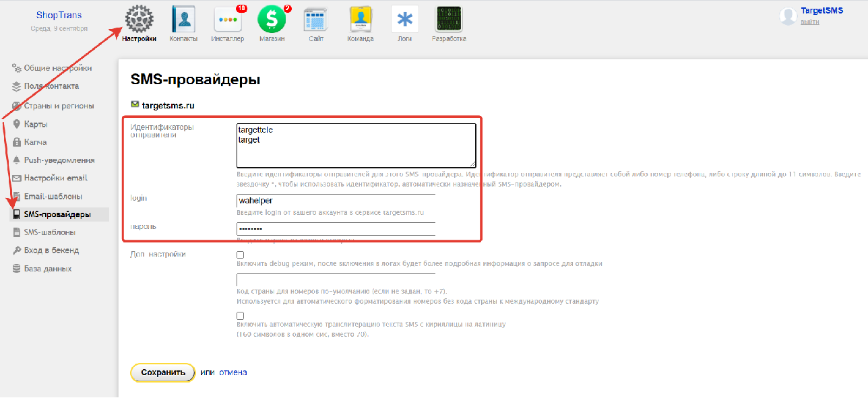This screenshot has width=868, height=398.
Task: Click the SMS-провайдеры phone icon
Action: click(x=18, y=215)
